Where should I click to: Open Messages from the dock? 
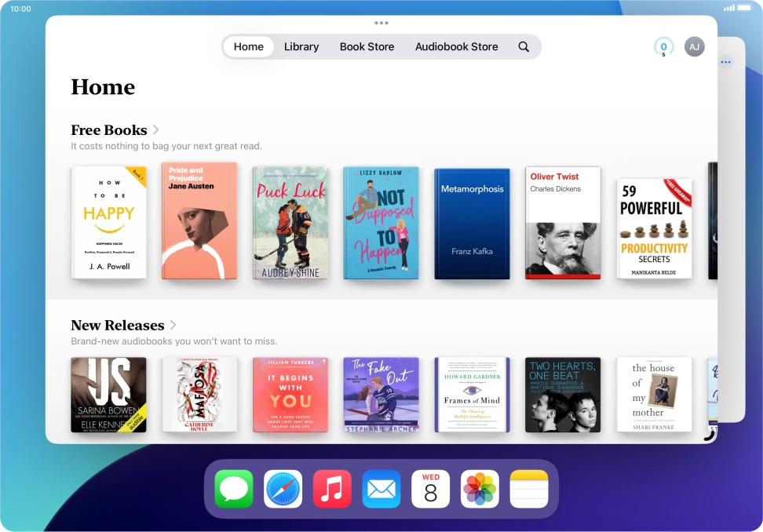click(x=233, y=488)
